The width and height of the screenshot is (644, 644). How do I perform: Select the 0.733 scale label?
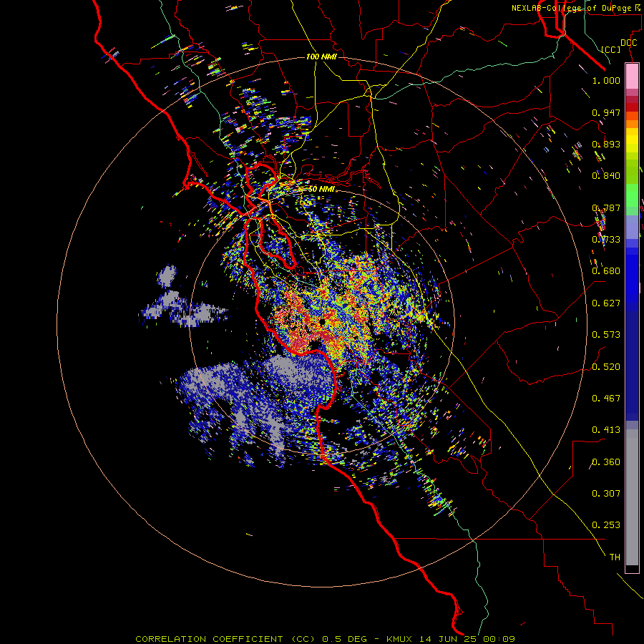606,239
